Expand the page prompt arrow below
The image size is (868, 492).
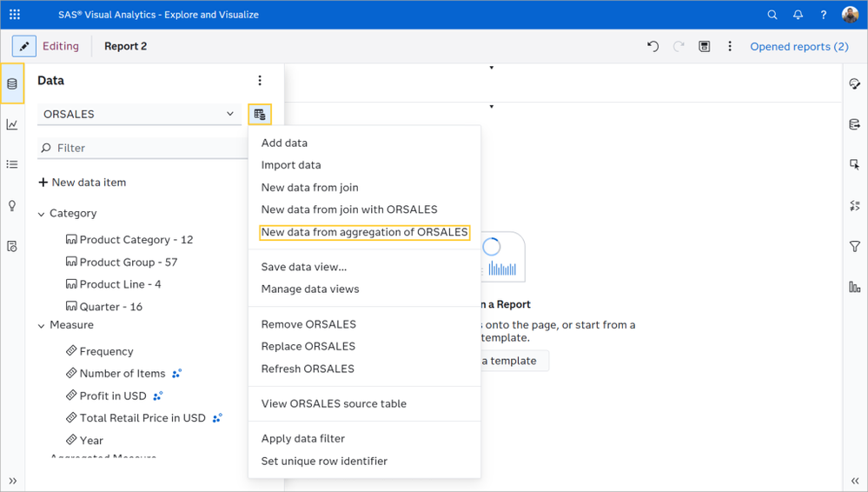492,106
